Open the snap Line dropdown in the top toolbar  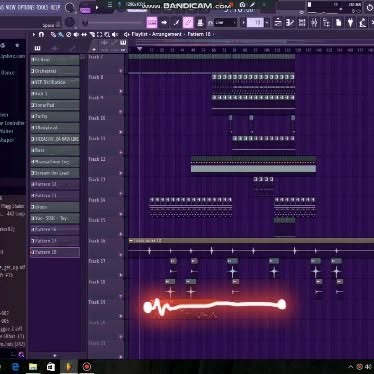(225, 22)
